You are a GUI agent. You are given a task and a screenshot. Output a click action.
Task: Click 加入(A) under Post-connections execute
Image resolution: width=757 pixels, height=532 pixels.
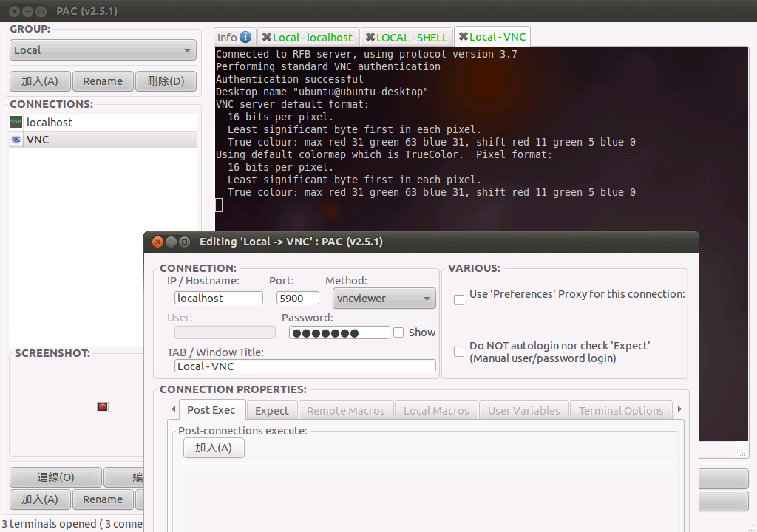tap(214, 448)
